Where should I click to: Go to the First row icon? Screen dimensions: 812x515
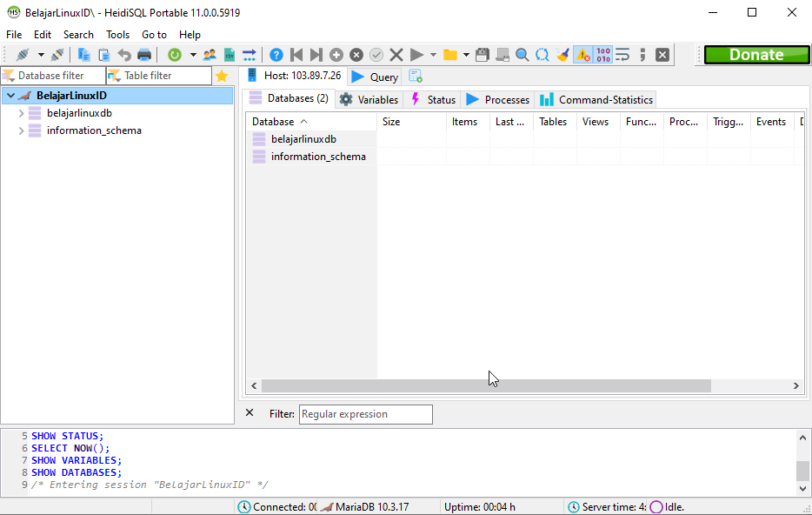click(x=296, y=55)
